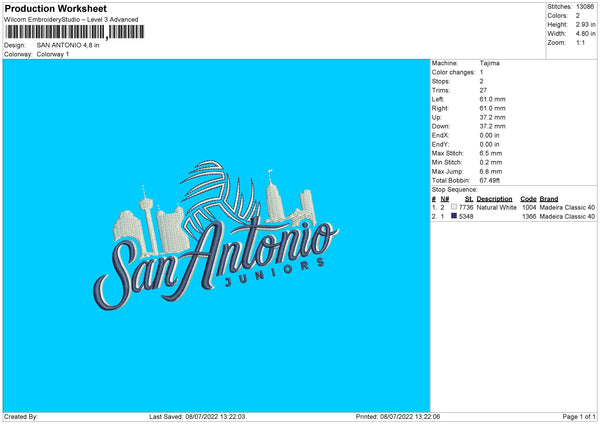Screen dimensions: 600x424
Task: Click the Brand column header
Action: (549, 199)
